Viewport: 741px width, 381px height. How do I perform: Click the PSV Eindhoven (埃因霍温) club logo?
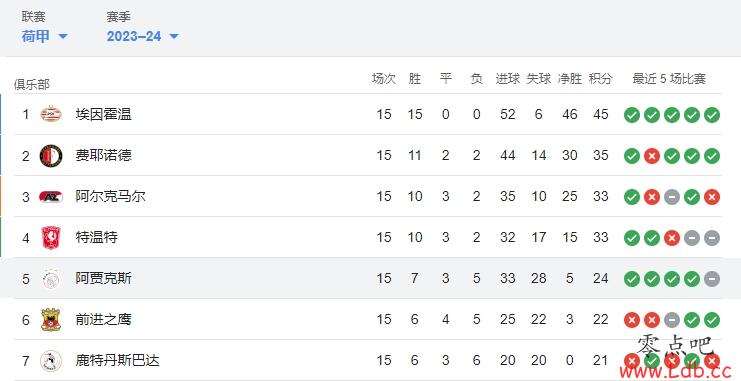point(51,114)
